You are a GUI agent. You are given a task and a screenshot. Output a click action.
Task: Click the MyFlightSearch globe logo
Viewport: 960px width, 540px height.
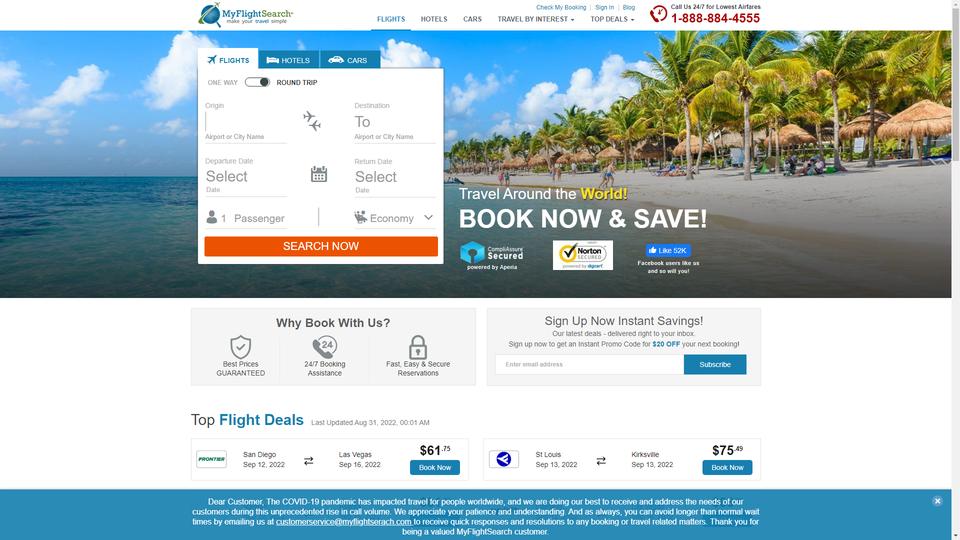click(x=211, y=15)
